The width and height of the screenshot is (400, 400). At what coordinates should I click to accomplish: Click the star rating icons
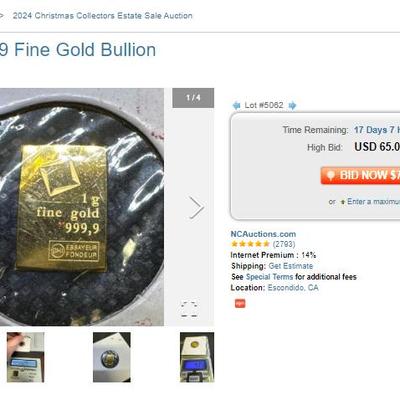pyautogui.click(x=250, y=244)
